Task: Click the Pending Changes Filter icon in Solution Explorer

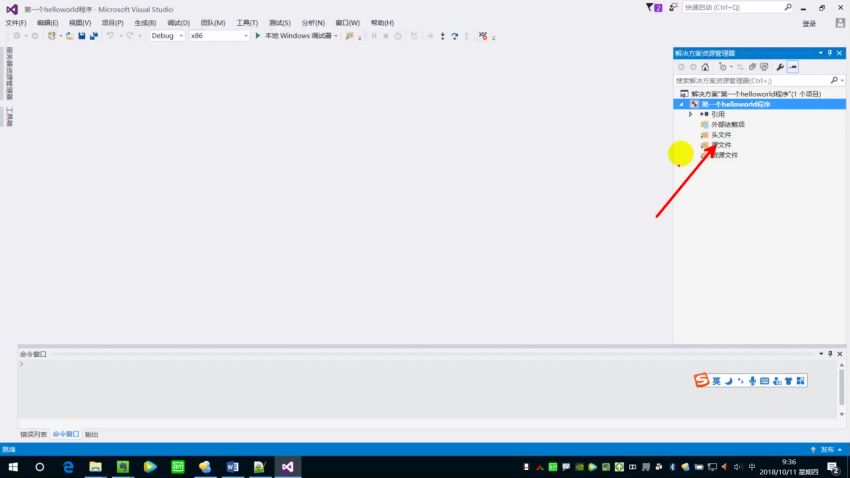Action: [723, 67]
